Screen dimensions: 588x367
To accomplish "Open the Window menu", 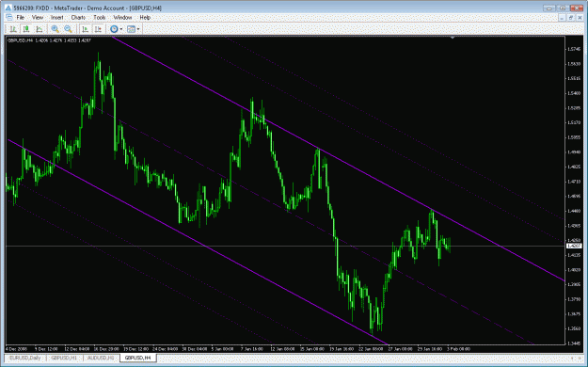I will [122, 17].
